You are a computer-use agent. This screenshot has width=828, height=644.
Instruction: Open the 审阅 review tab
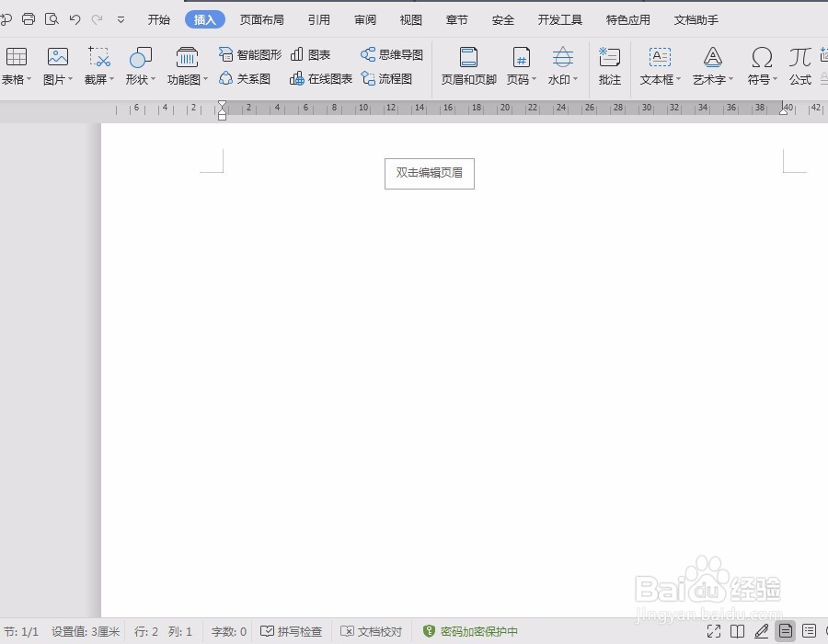click(x=364, y=18)
